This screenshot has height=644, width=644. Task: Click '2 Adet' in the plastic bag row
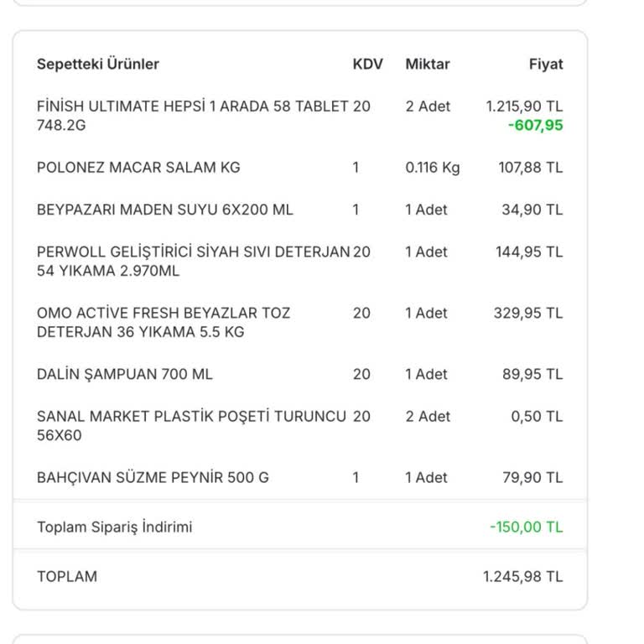point(428,417)
